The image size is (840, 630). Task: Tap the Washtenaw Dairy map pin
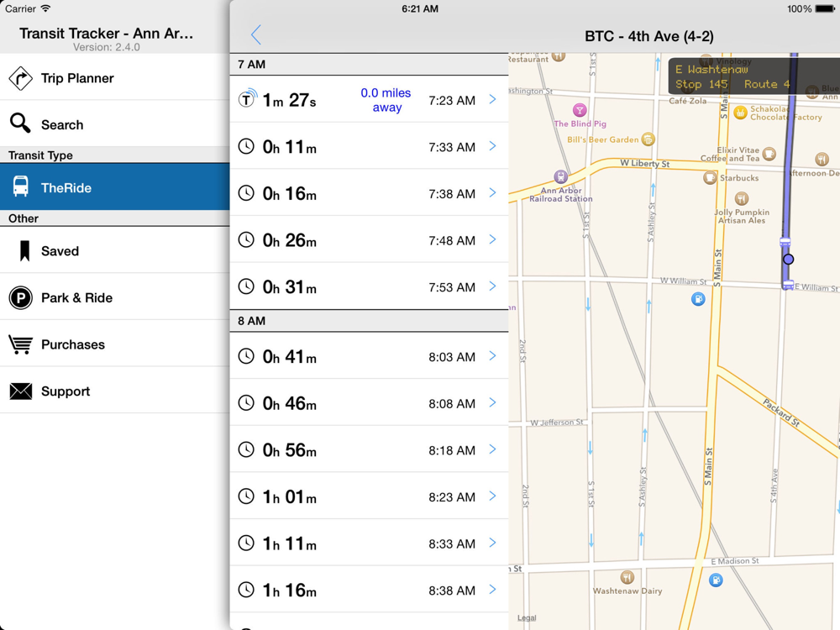point(627,577)
